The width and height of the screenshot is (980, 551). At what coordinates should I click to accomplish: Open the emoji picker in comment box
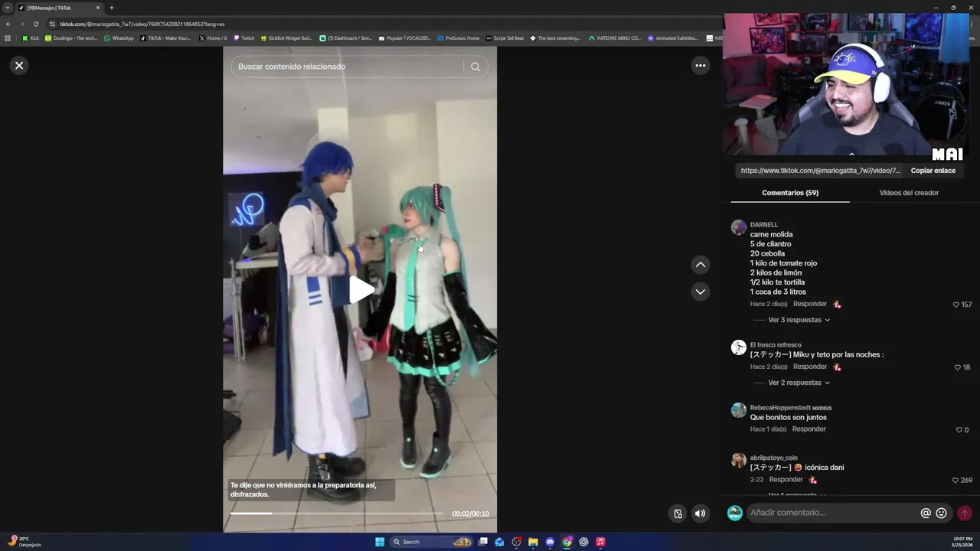(942, 514)
